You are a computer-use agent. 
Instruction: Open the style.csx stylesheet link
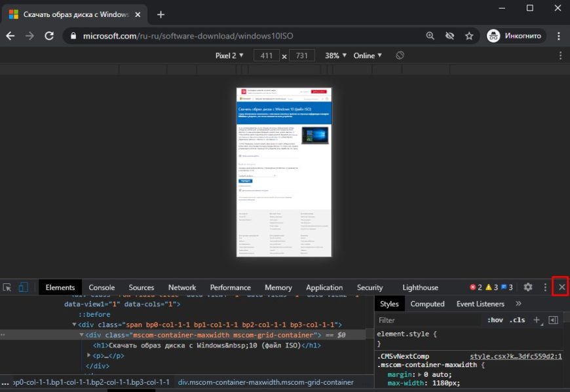516,356
